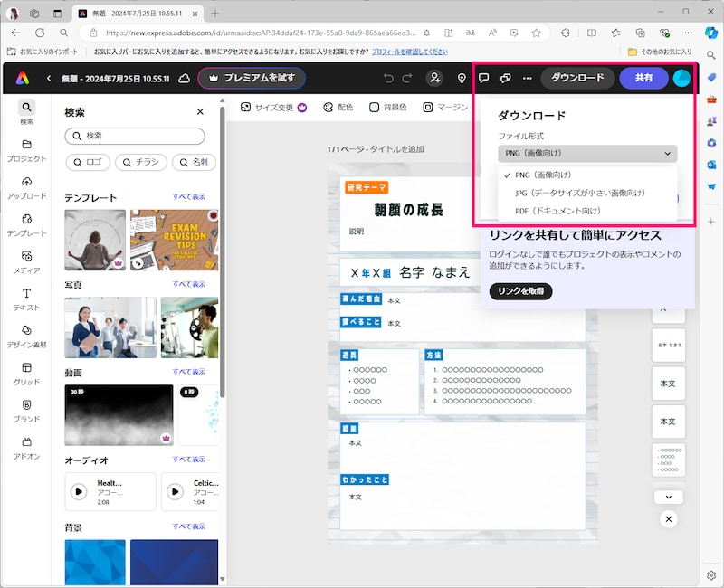Open the アドオン (Add-ons) panel
This screenshot has width=724, height=588.
(x=26, y=445)
